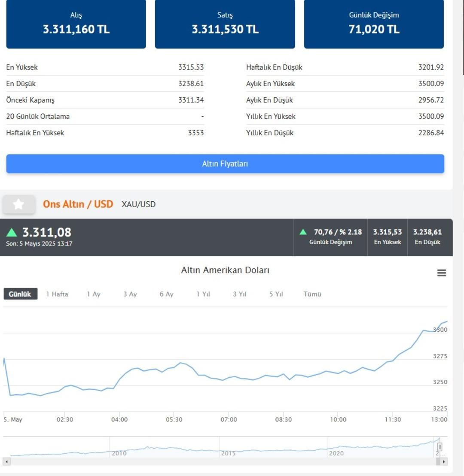Click the En Düşük 3238.61 table row
The image size is (464, 476).
(105, 83)
